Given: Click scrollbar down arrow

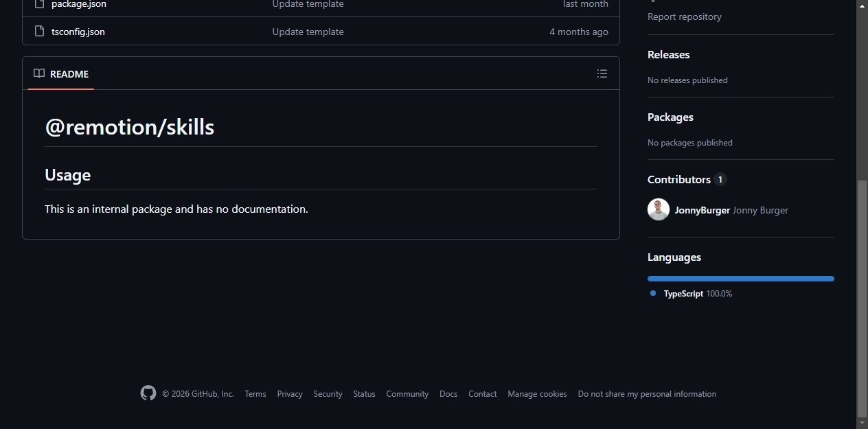Looking at the screenshot, I should [x=863, y=423].
